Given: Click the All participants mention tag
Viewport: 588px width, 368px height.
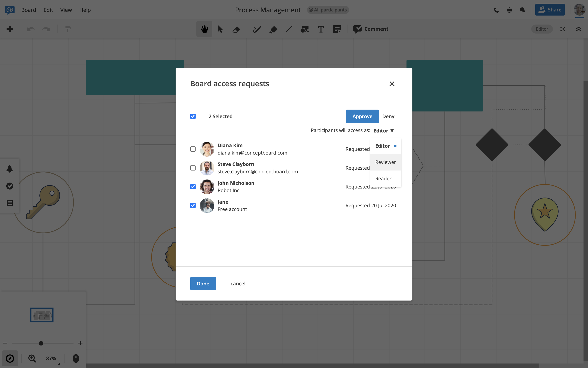Looking at the screenshot, I should point(328,10).
